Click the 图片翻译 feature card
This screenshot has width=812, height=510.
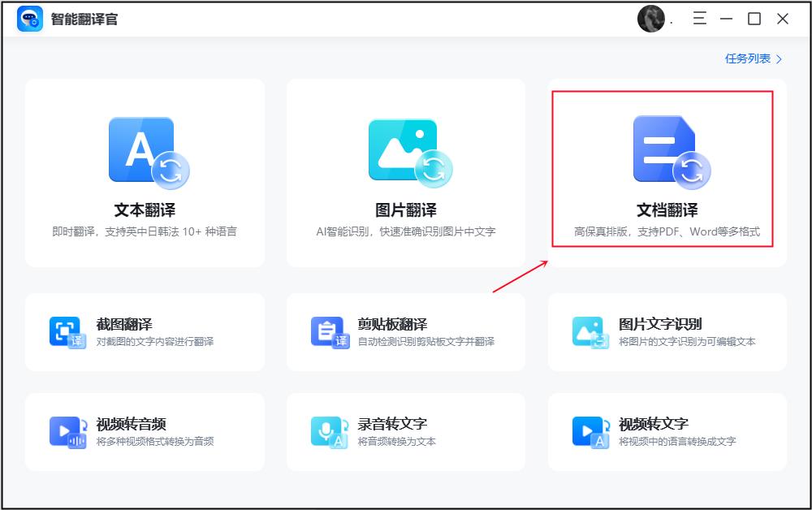(406, 171)
